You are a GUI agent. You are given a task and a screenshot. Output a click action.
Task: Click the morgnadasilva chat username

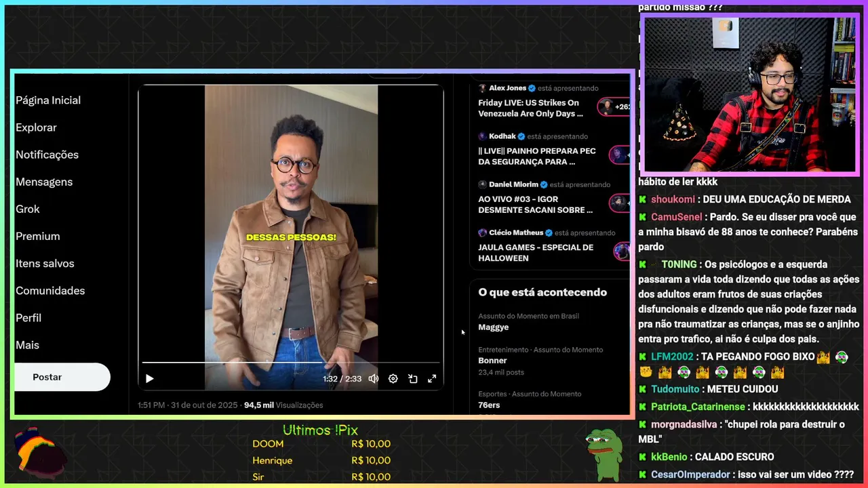[x=684, y=424]
